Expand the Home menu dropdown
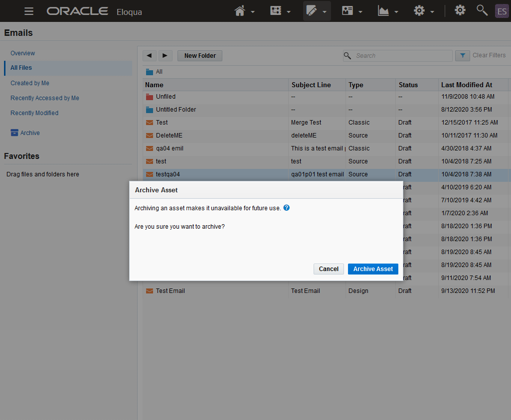This screenshot has height=420, width=511. point(244,11)
